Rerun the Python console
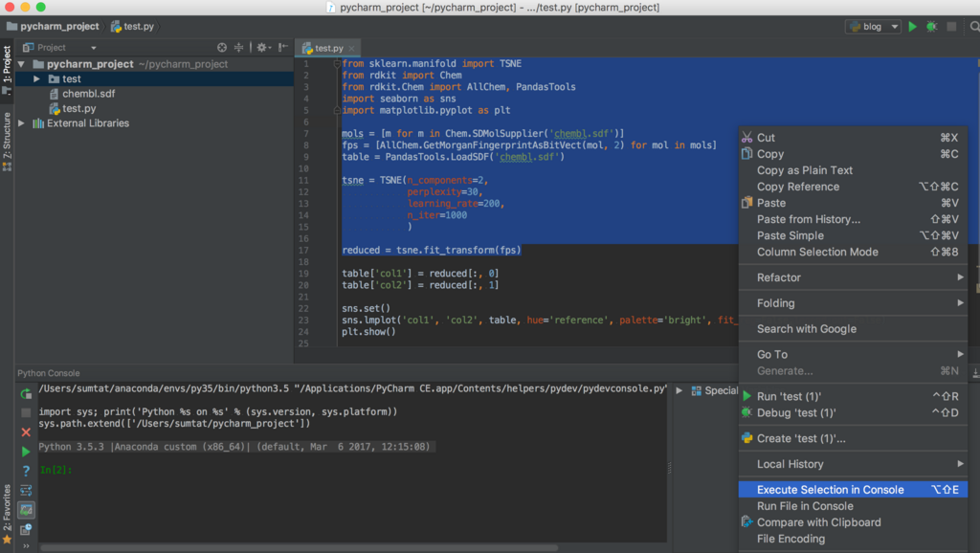 click(x=26, y=393)
